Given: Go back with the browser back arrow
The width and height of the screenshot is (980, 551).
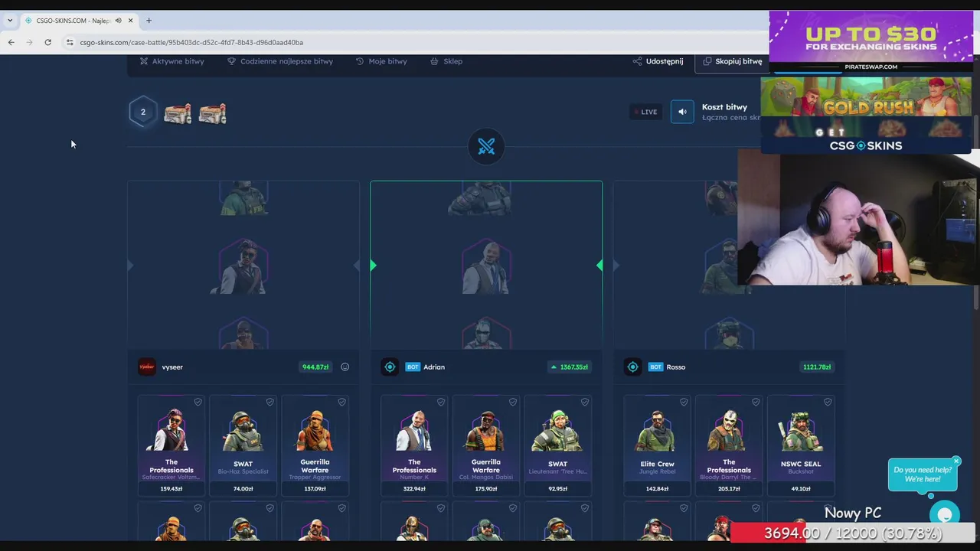Looking at the screenshot, I should 11,42.
